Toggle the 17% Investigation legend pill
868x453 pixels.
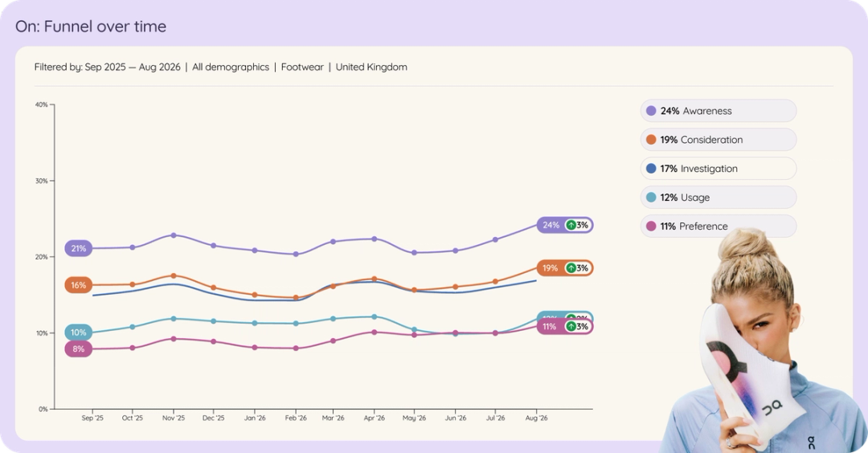(x=718, y=168)
